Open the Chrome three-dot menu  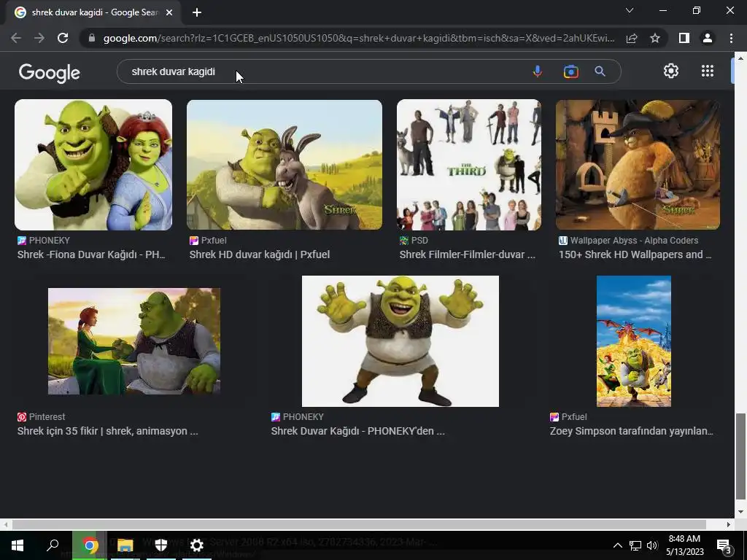click(731, 38)
